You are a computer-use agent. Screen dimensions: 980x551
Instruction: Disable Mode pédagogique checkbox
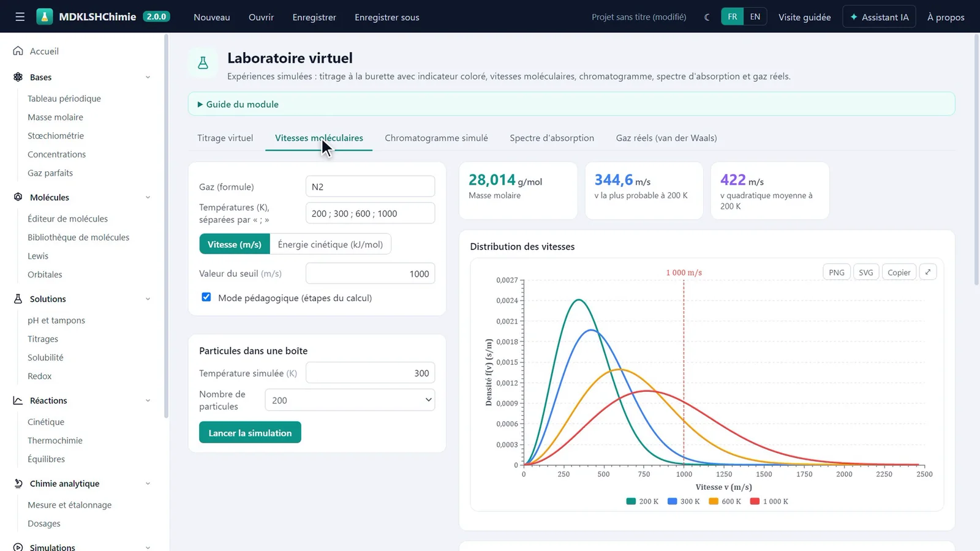click(x=206, y=297)
